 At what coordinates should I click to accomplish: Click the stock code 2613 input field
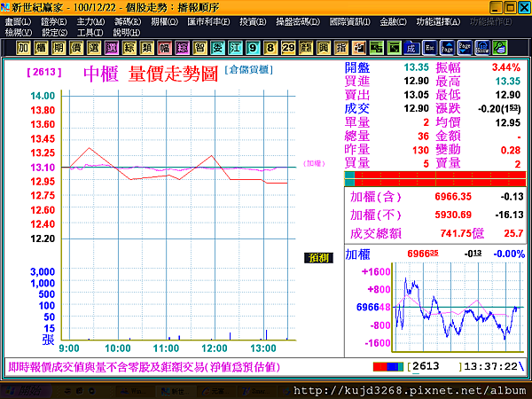click(x=434, y=366)
